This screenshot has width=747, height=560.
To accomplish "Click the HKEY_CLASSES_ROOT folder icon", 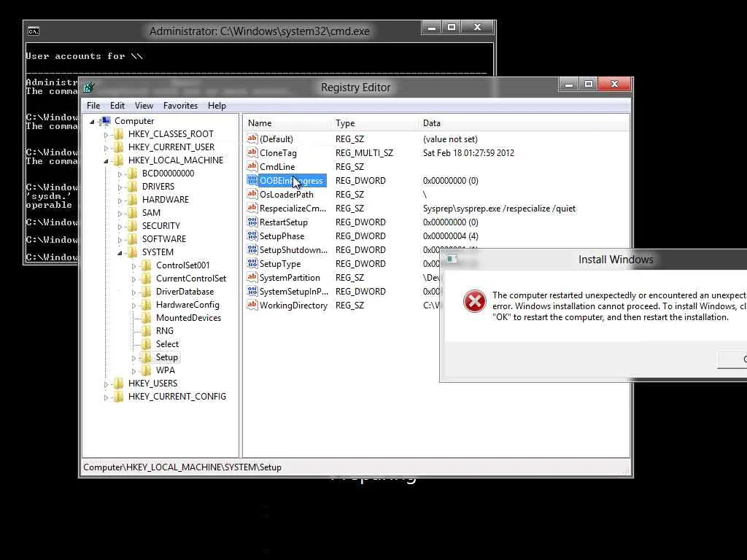I will click(119, 134).
